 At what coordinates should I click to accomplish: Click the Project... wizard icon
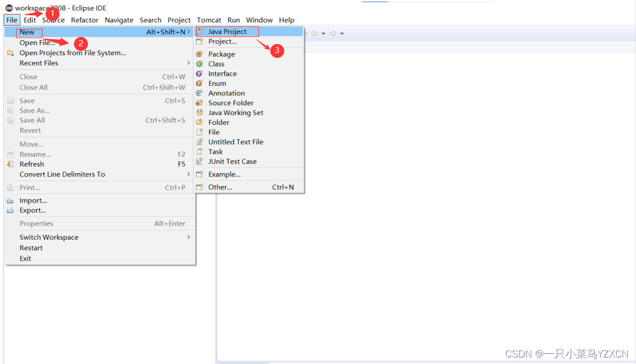tap(199, 41)
